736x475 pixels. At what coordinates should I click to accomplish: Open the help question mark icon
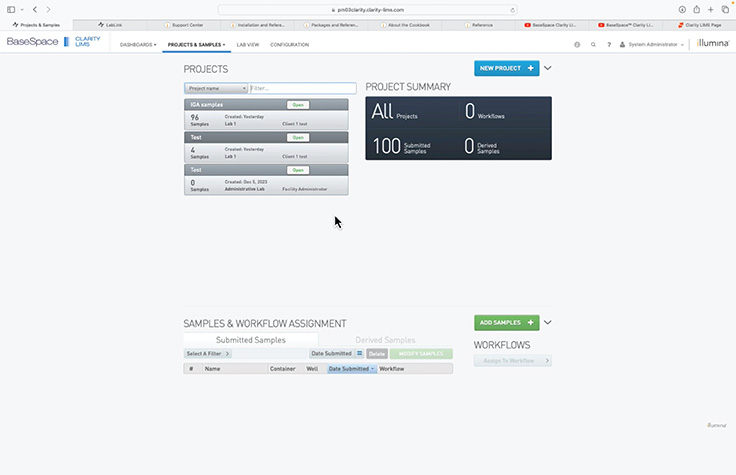(608, 45)
